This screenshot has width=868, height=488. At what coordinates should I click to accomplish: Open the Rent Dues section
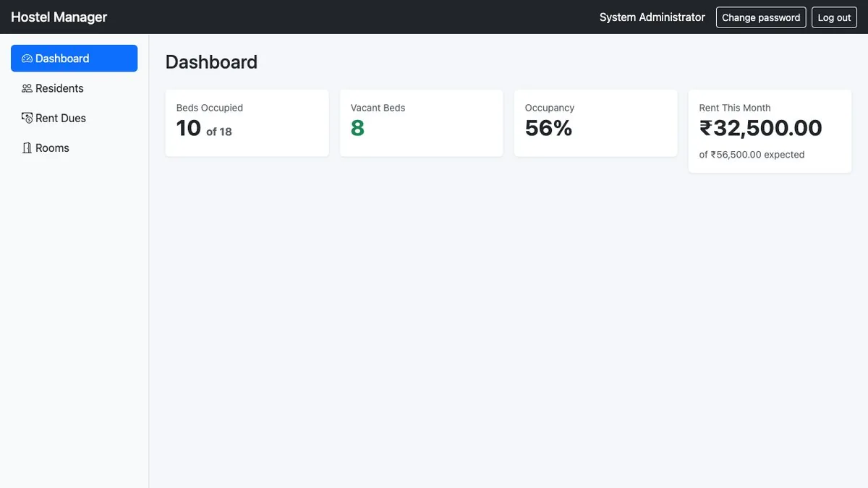click(x=74, y=118)
